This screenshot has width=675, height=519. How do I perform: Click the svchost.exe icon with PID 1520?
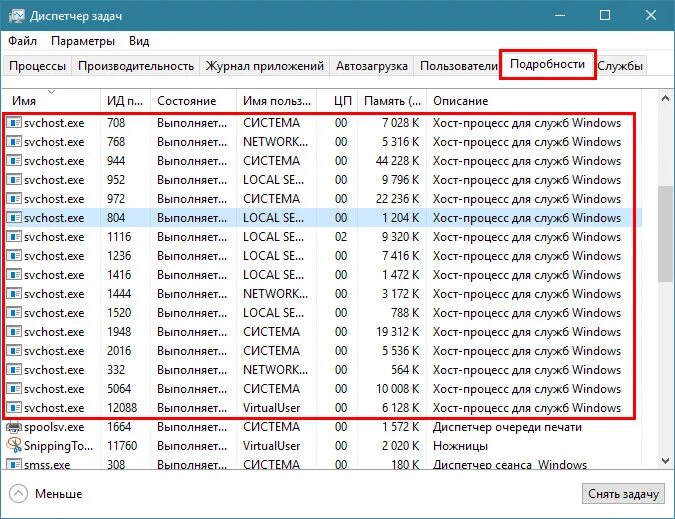tap(14, 312)
